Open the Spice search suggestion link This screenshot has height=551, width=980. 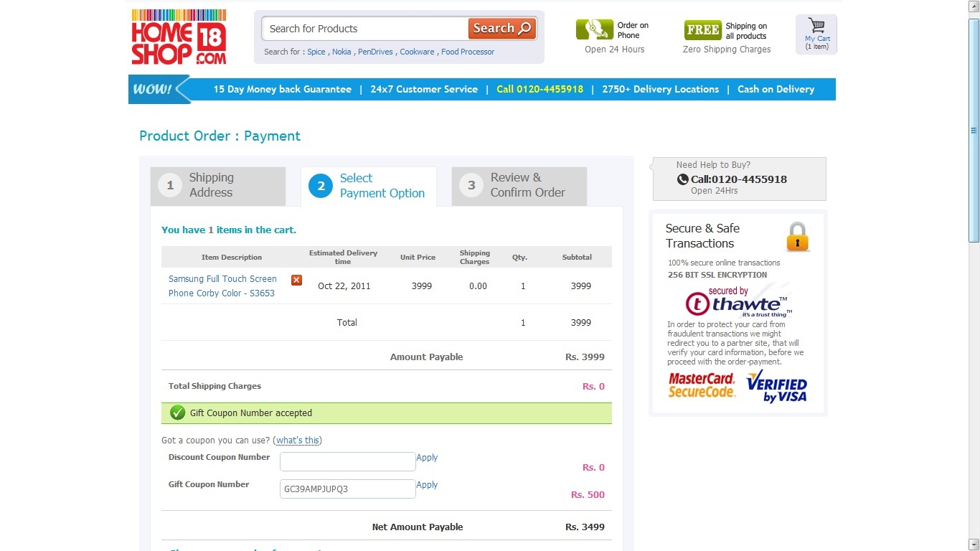pos(316,52)
